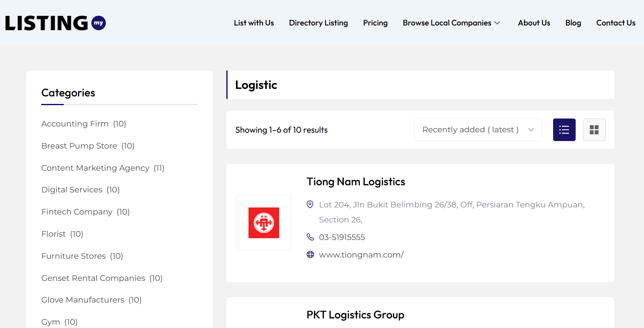This screenshot has height=328, width=644.
Task: Open Content Marketing Agency category
Action: [x=95, y=168]
